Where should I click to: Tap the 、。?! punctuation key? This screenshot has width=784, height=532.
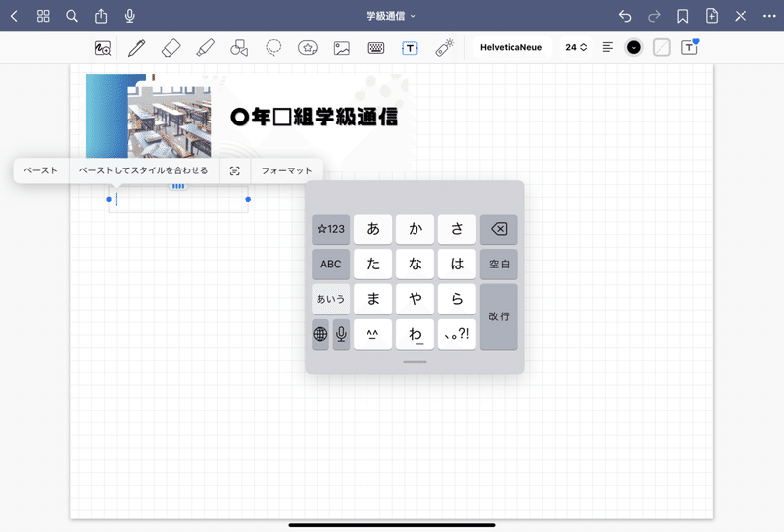(x=457, y=334)
